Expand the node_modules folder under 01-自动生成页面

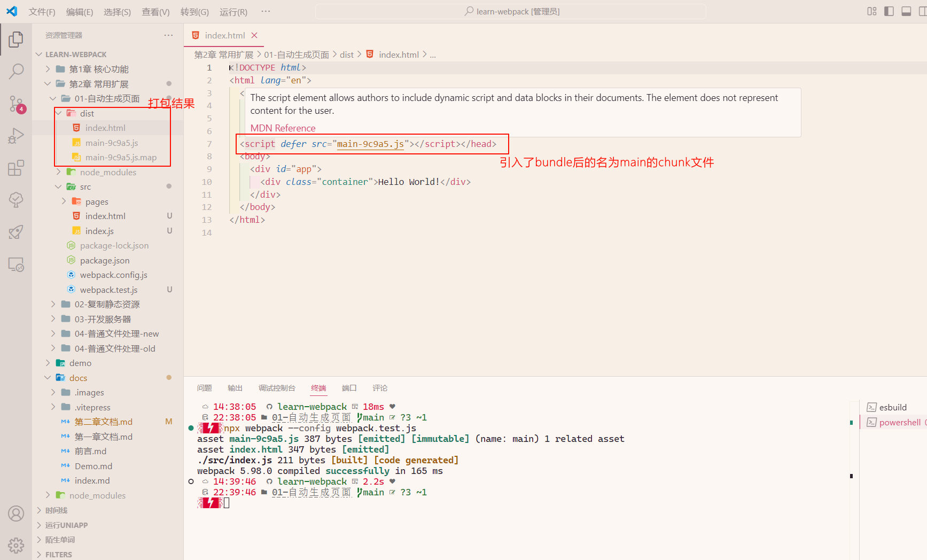[107, 172]
